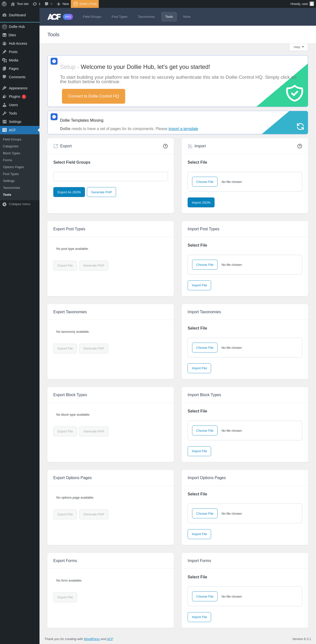Click the Plugins plug icon

point(4,97)
